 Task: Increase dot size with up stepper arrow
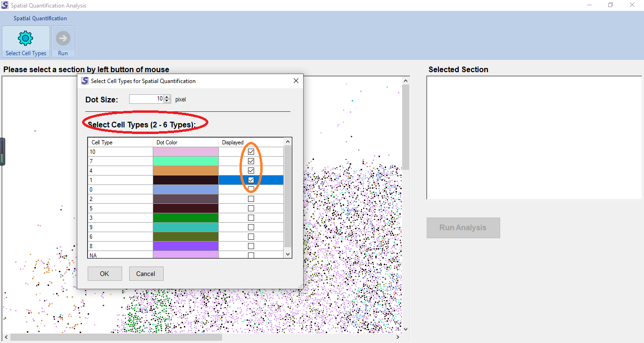tap(167, 97)
